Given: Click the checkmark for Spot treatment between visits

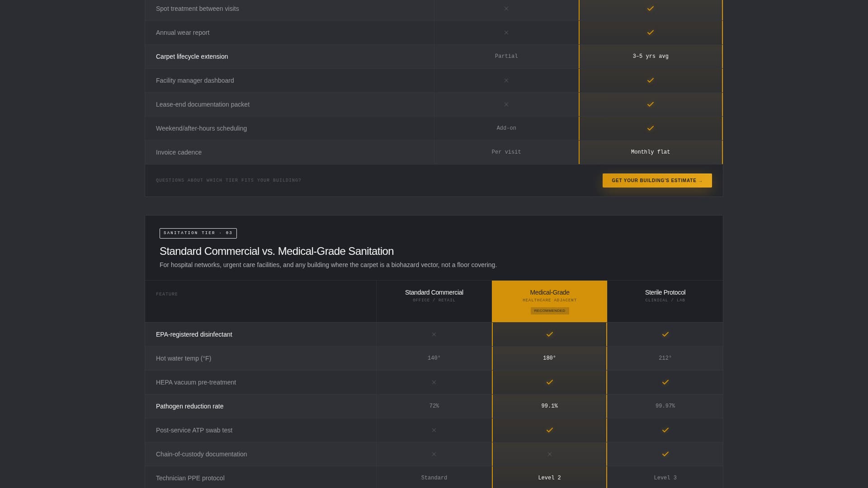Looking at the screenshot, I should (651, 9).
